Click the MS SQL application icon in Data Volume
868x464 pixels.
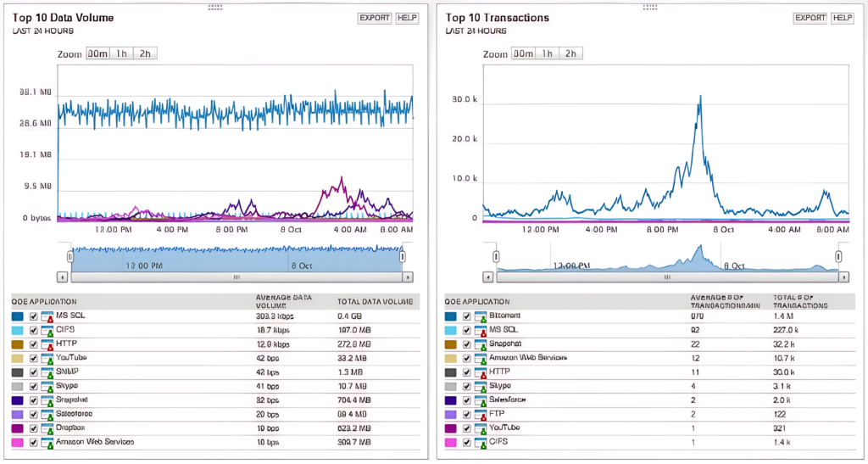[47, 316]
